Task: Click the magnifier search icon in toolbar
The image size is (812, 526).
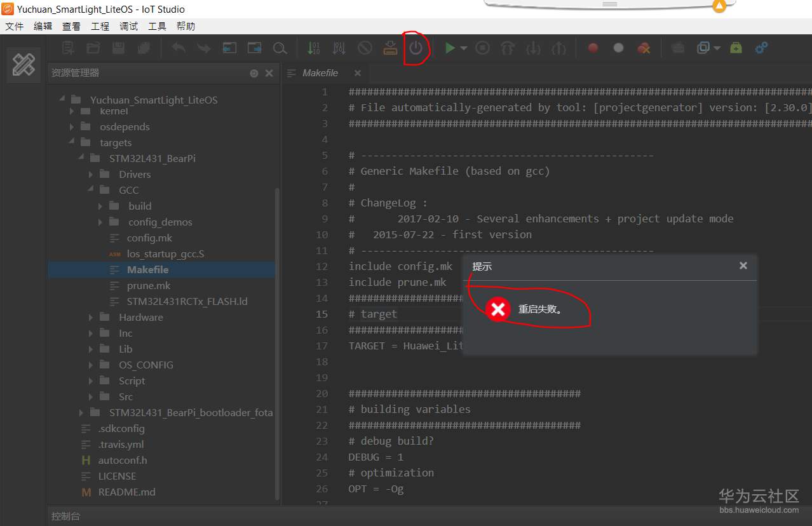Action: [x=280, y=48]
